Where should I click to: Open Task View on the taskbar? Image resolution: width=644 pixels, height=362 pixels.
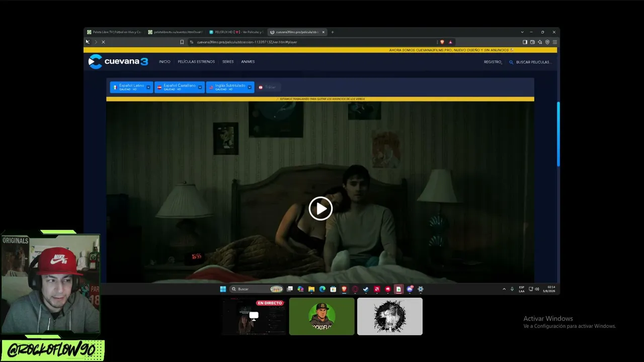click(x=290, y=289)
